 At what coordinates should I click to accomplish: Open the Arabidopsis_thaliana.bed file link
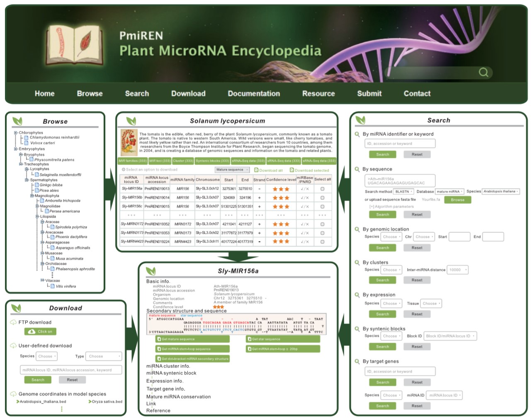pyautogui.click(x=43, y=401)
